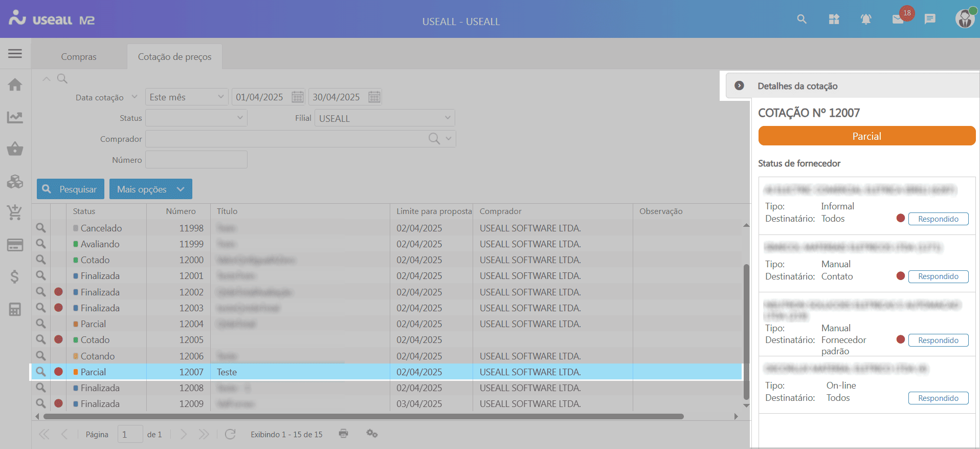
Task: Click the grid vertical scrollbar
Action: 746,332
